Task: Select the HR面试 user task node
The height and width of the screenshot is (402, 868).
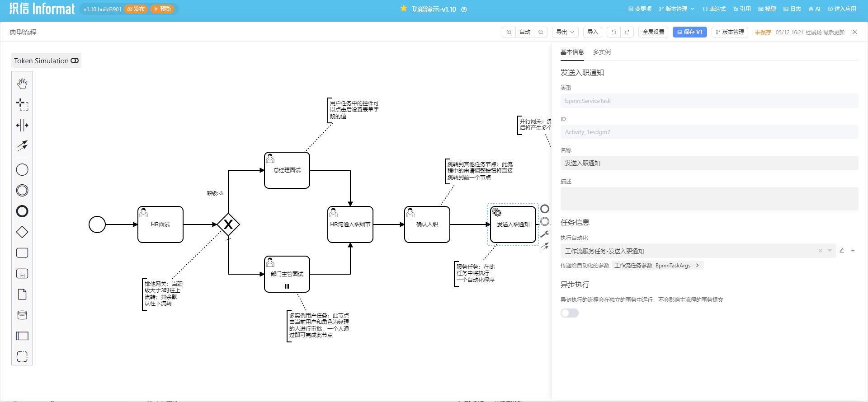Action: [x=160, y=224]
